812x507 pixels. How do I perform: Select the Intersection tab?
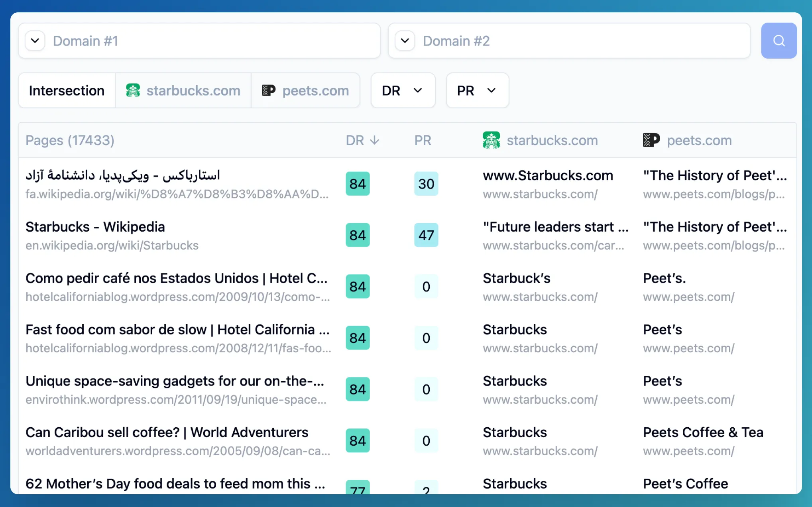(x=66, y=90)
